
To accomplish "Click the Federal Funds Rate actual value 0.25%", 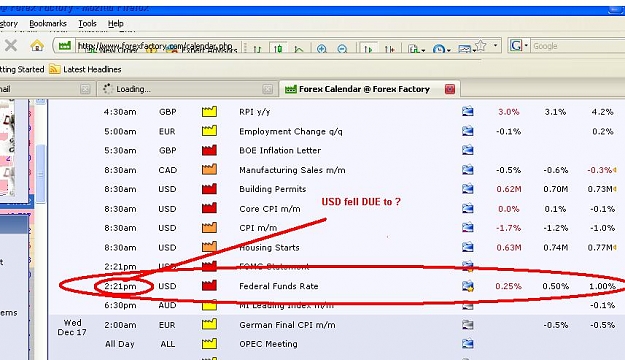I will (x=508, y=286).
